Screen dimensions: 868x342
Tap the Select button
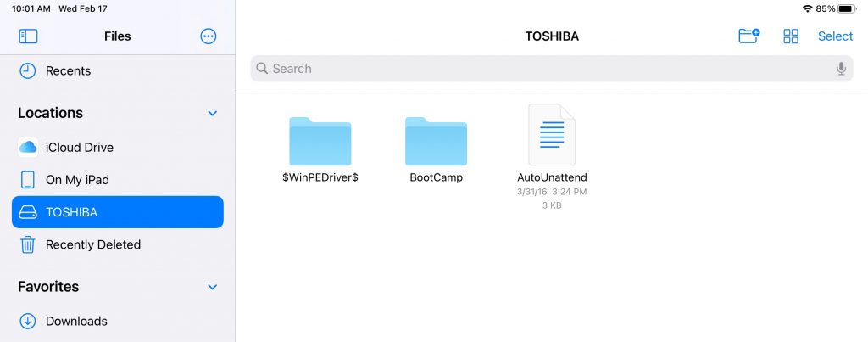[x=835, y=36]
